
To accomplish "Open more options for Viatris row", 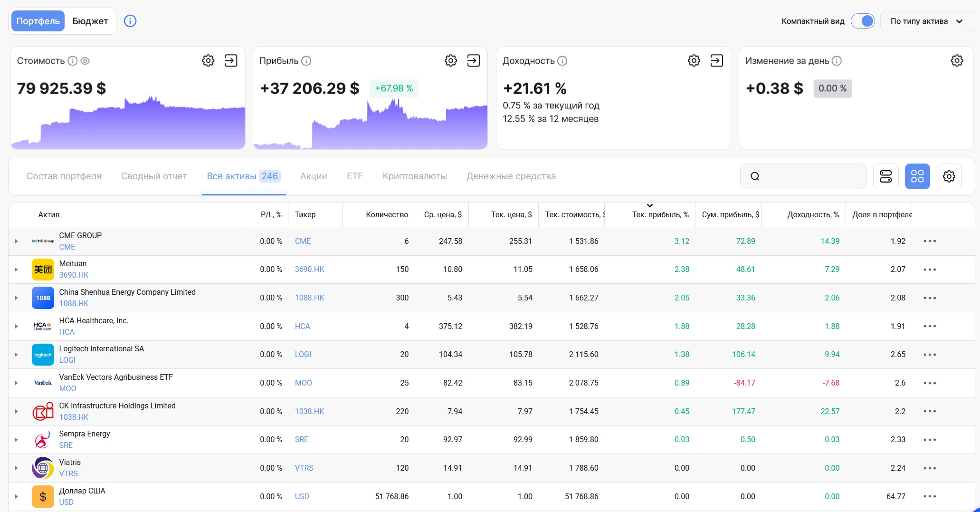I will pyautogui.click(x=930, y=468).
